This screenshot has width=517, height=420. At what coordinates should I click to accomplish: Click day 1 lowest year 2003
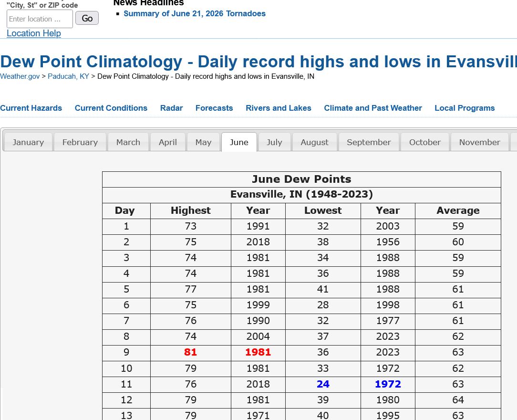click(388, 226)
